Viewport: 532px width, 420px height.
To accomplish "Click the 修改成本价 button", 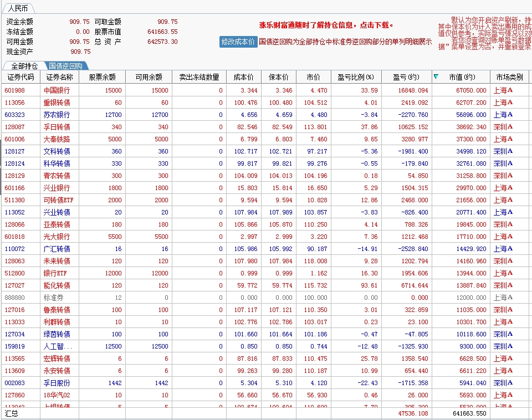I will 238,42.
